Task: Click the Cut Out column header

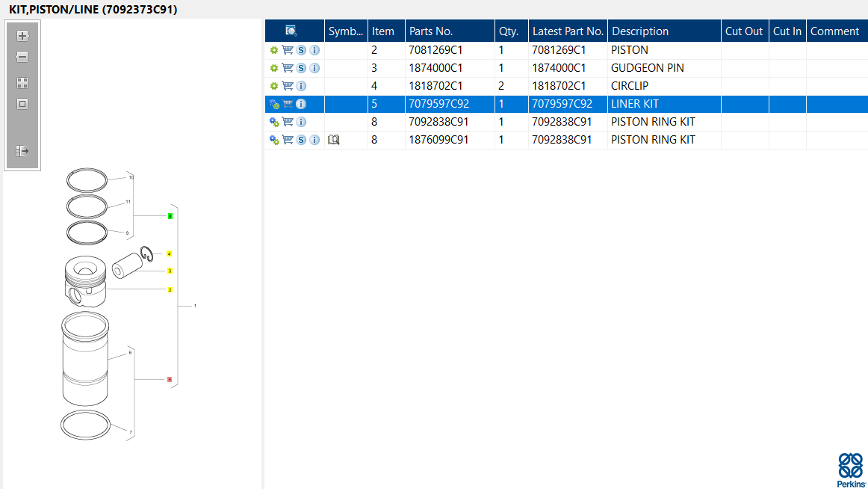Action: click(x=745, y=31)
